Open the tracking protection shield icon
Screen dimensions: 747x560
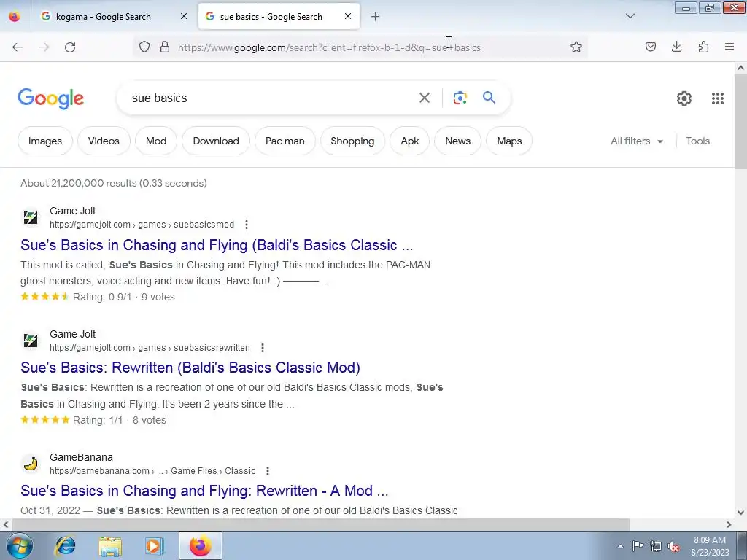pyautogui.click(x=144, y=47)
